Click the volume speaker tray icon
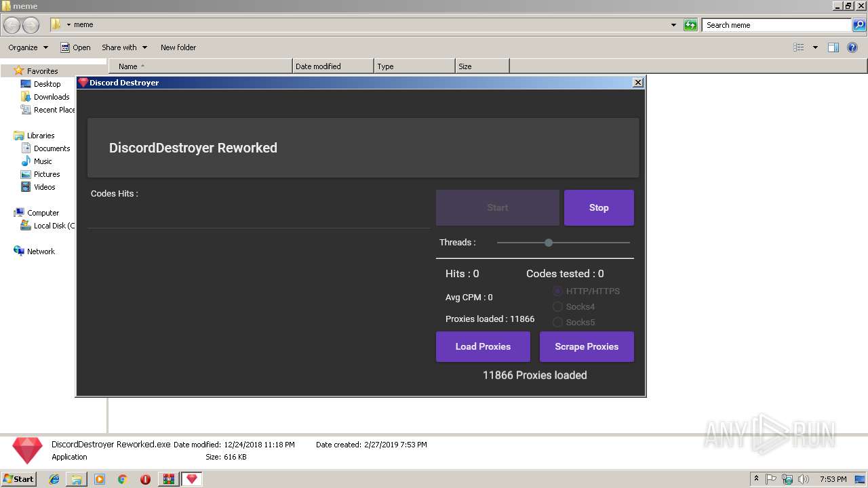This screenshot has width=868, height=488. (803, 479)
